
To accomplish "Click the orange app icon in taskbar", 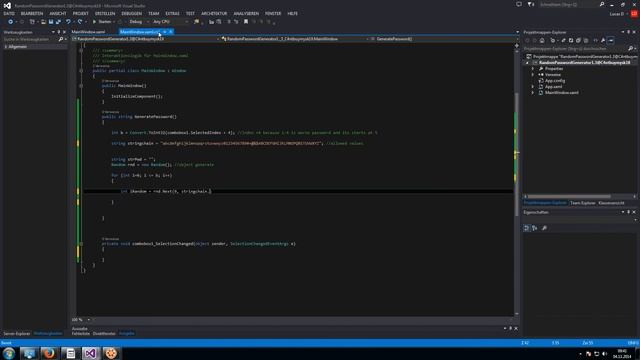I will tap(111, 353).
